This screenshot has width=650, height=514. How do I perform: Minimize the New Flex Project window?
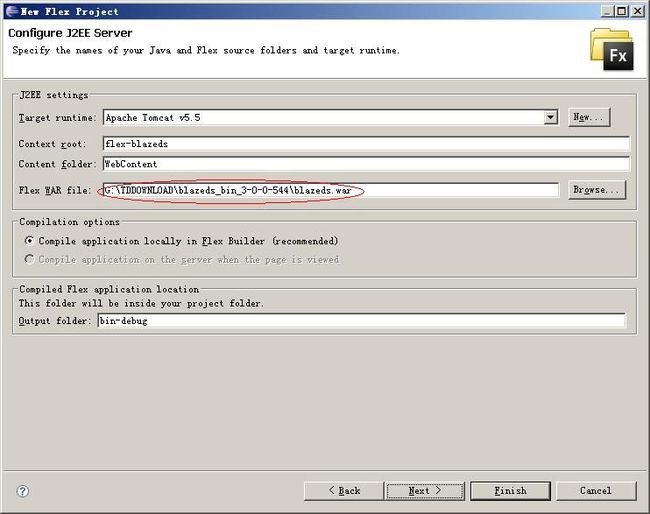607,11
